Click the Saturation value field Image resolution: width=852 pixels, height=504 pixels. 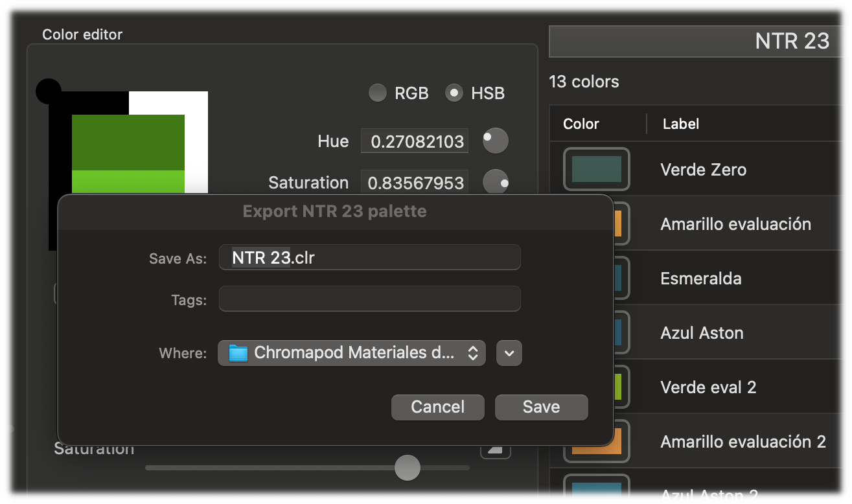(415, 183)
